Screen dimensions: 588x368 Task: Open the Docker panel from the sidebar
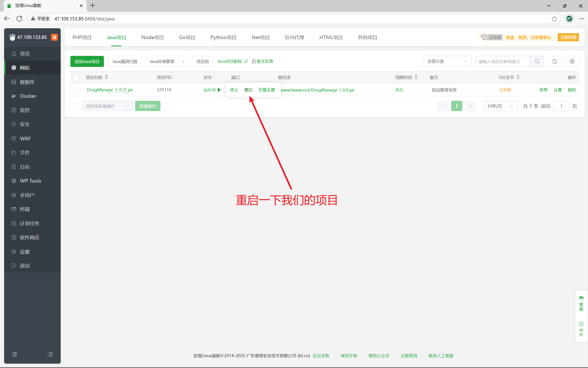tap(28, 96)
